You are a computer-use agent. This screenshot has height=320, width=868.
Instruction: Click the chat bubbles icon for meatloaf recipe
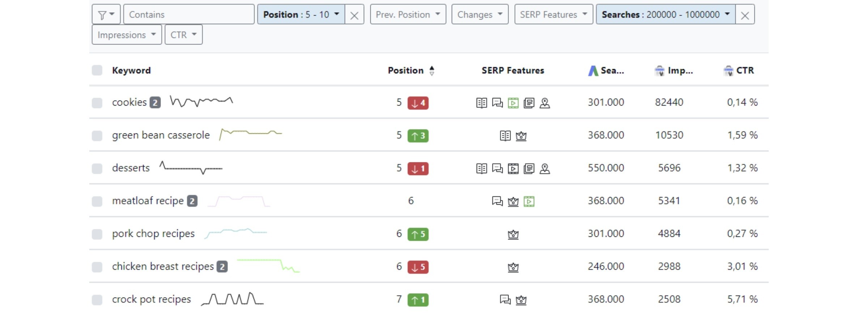(x=497, y=201)
